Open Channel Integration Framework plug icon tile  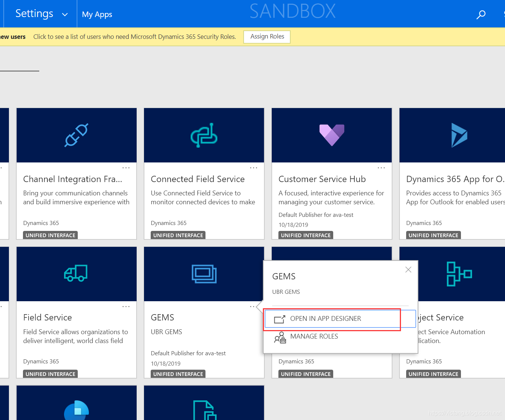coord(77,135)
